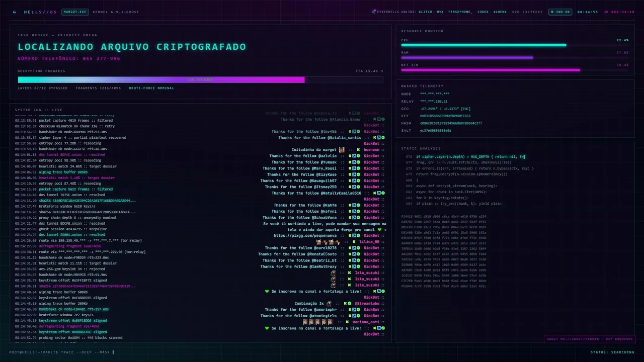Click the verified check badge in @NatallyCamila0310 row
644x362 pixels.
(x=383, y=193)
